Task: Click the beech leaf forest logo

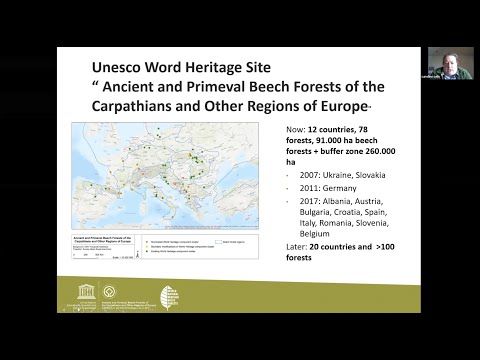Action: pos(169,298)
